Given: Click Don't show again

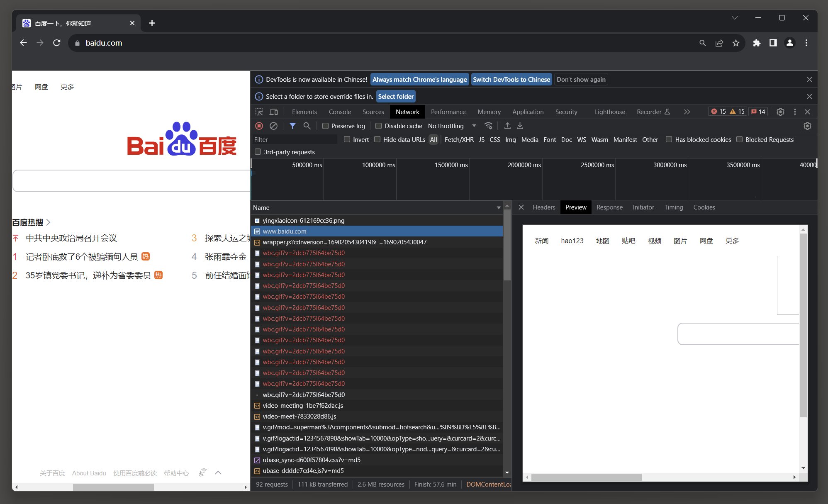Looking at the screenshot, I should click(x=581, y=79).
